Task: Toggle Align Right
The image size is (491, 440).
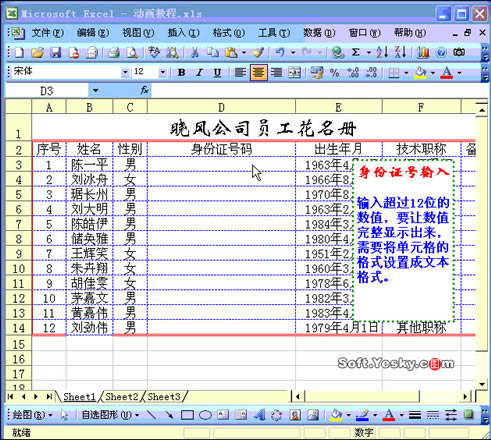Action: pos(276,72)
